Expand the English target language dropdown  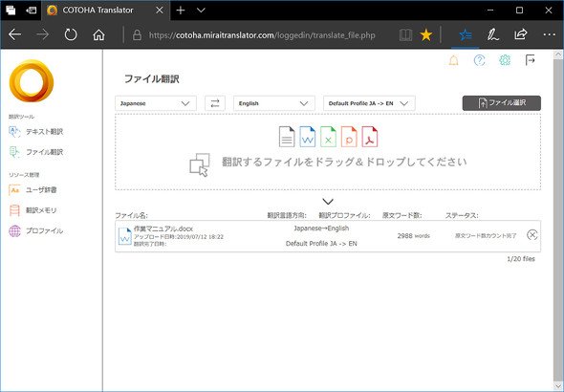click(274, 103)
